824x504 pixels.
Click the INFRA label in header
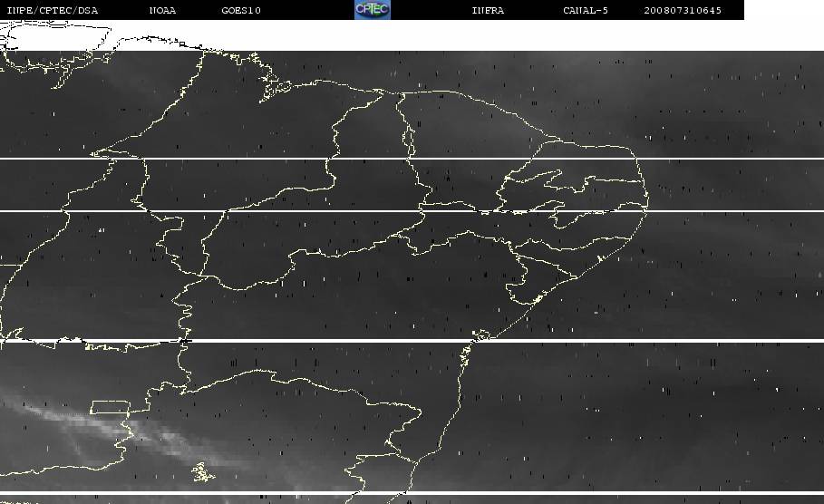pyautogui.click(x=488, y=11)
